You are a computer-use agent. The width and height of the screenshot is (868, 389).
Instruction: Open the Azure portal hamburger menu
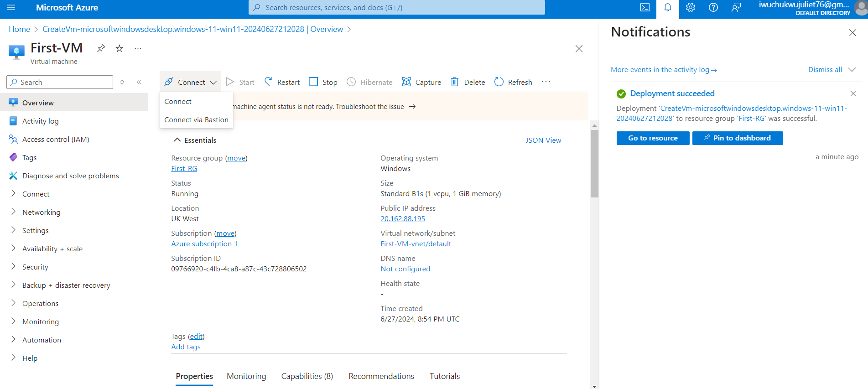click(x=11, y=8)
